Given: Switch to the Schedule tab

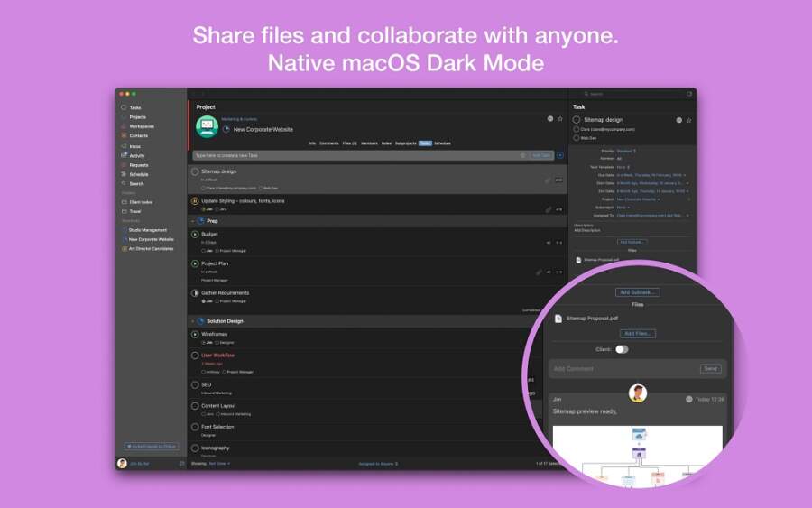Looking at the screenshot, I should coord(442,143).
